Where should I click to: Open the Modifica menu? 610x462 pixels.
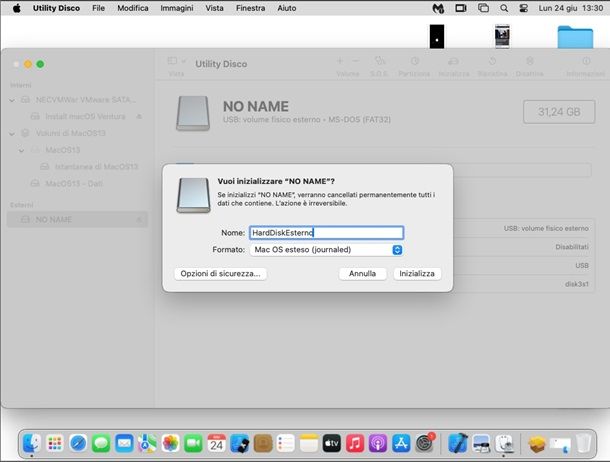[133, 8]
